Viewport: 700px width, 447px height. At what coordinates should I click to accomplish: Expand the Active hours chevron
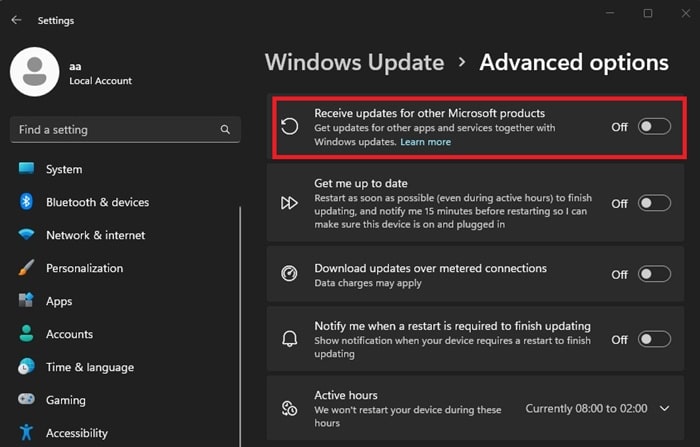(x=665, y=408)
